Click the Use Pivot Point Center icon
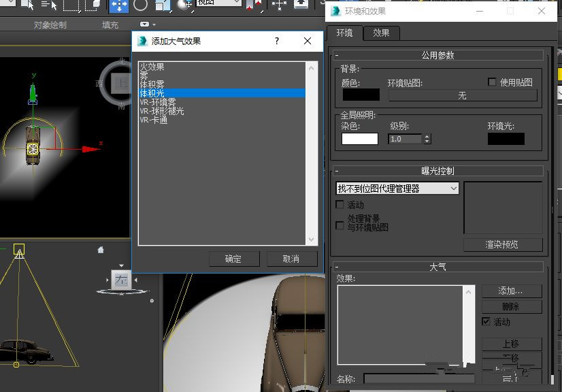 pos(254,5)
